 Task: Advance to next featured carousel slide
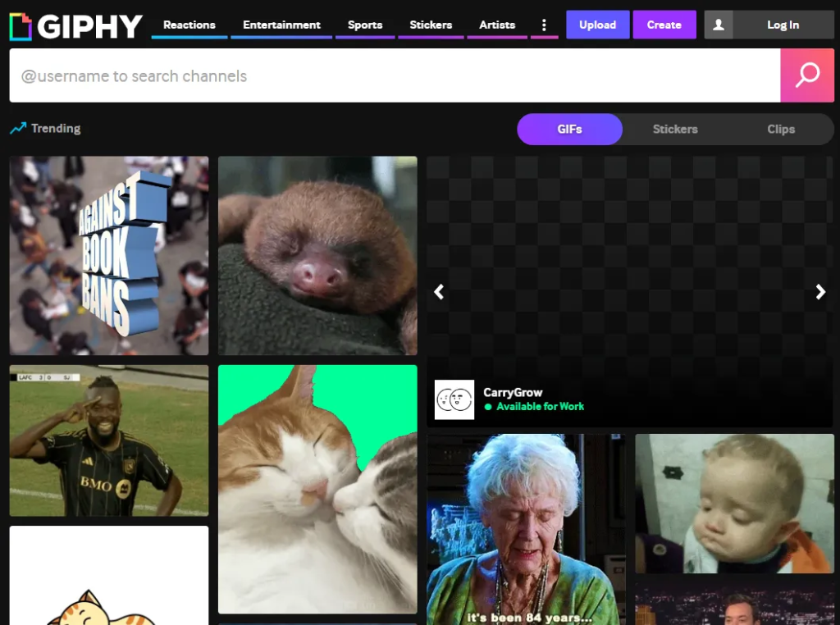[x=820, y=292]
